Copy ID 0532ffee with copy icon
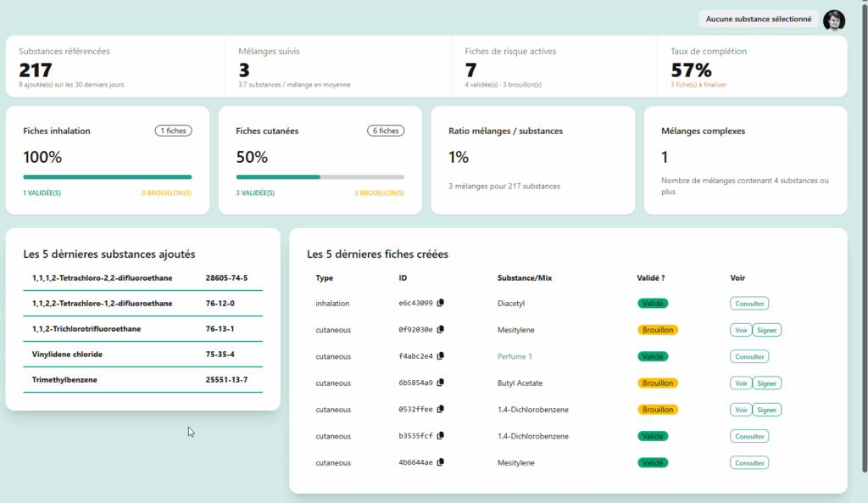The width and height of the screenshot is (868, 503). click(441, 410)
